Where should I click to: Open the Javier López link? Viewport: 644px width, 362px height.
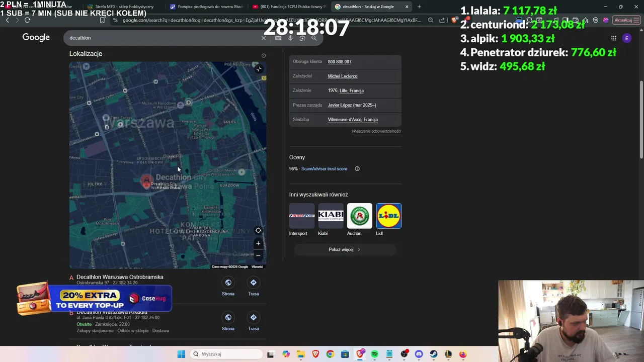(340, 105)
